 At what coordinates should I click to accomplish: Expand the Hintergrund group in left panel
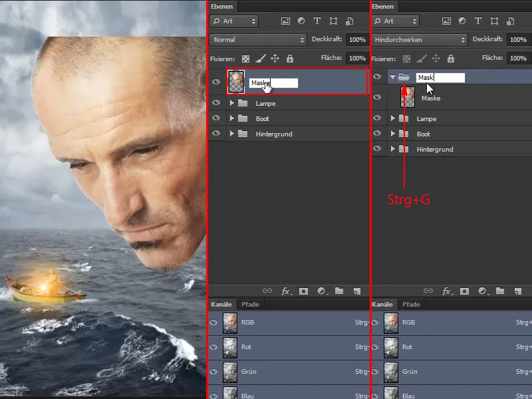(232, 134)
